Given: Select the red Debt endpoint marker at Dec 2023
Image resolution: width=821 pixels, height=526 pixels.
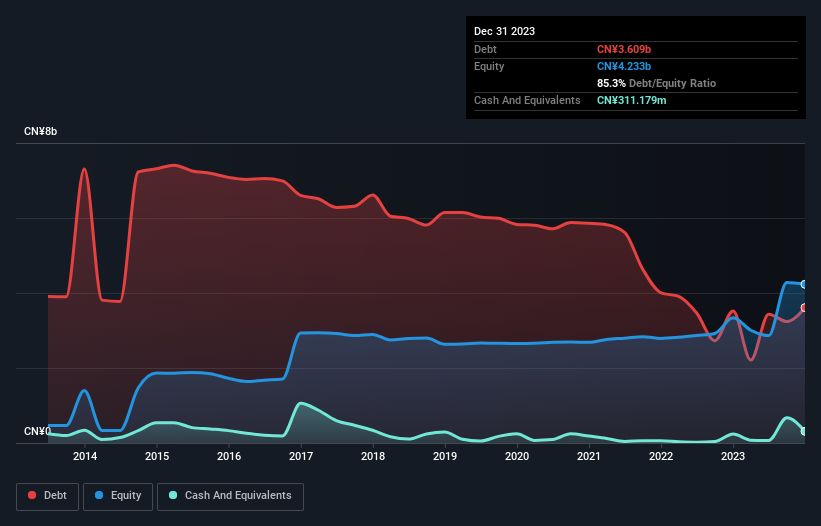Looking at the screenshot, I should (804, 308).
